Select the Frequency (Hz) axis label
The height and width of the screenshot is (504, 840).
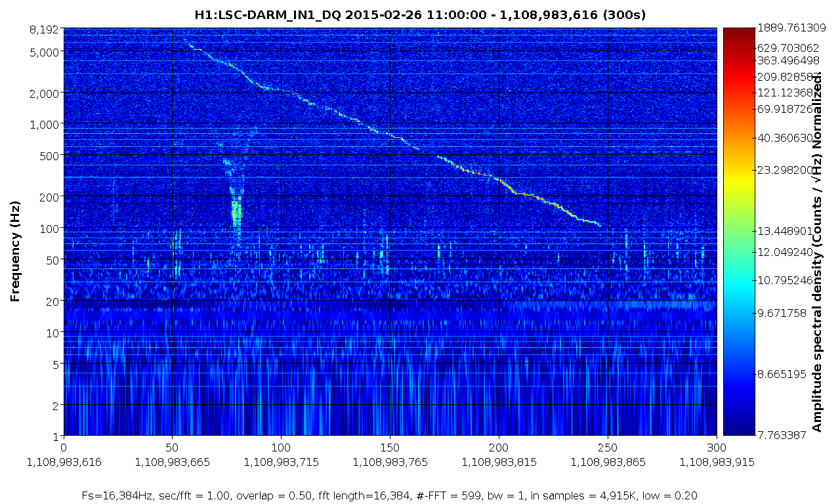[x=14, y=252]
